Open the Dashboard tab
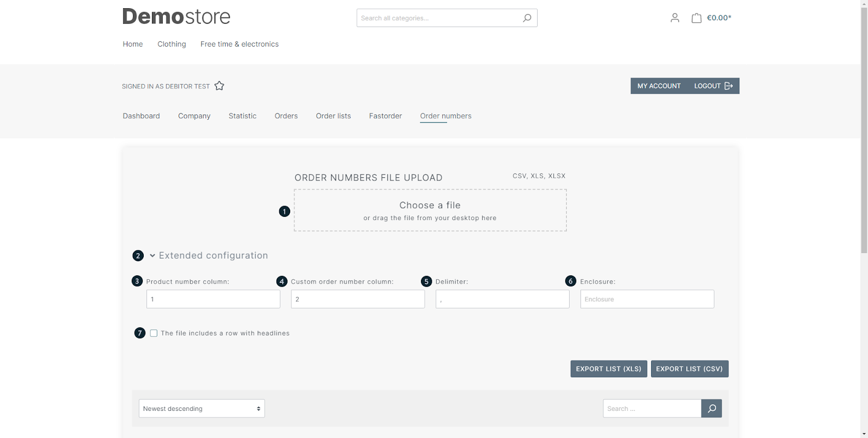 (141, 116)
